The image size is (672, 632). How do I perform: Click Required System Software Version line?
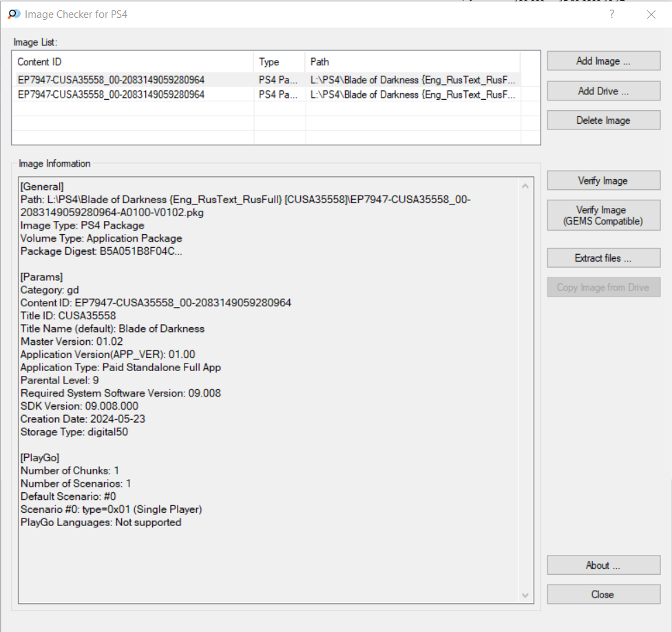tap(121, 393)
